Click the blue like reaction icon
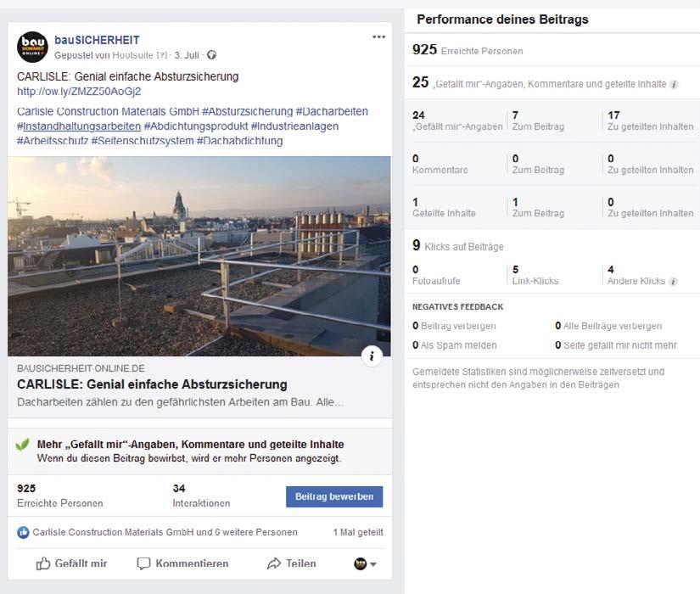The height and width of the screenshot is (594, 700). pyautogui.click(x=23, y=532)
